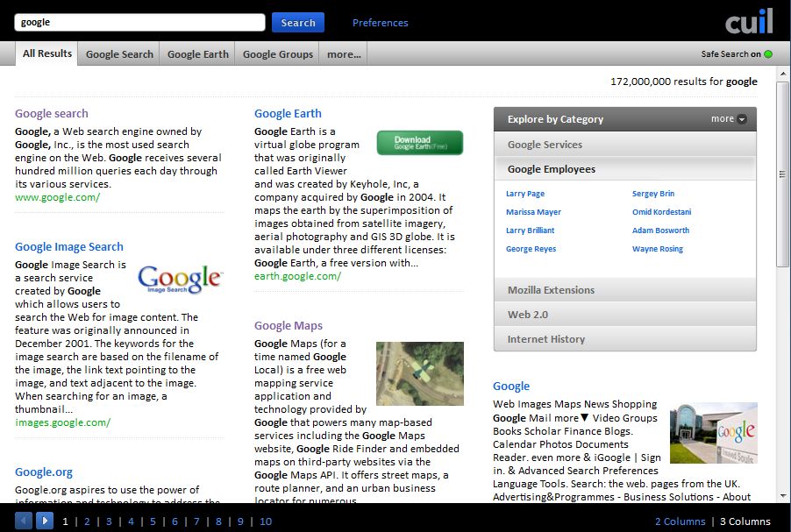Click the Larry Page link
This screenshot has width=791, height=532.
click(x=525, y=194)
